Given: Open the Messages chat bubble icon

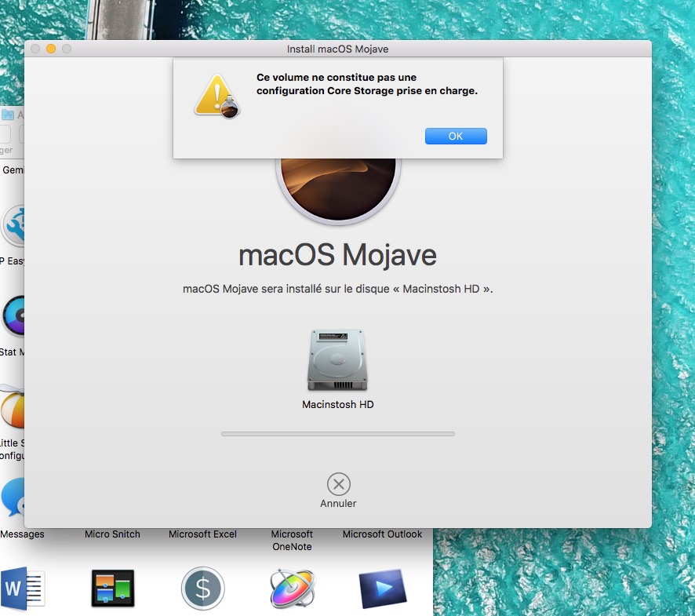Looking at the screenshot, I should pyautogui.click(x=13, y=498).
